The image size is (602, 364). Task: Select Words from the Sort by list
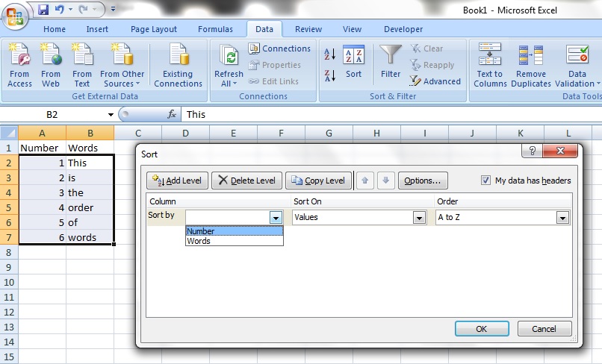199,241
